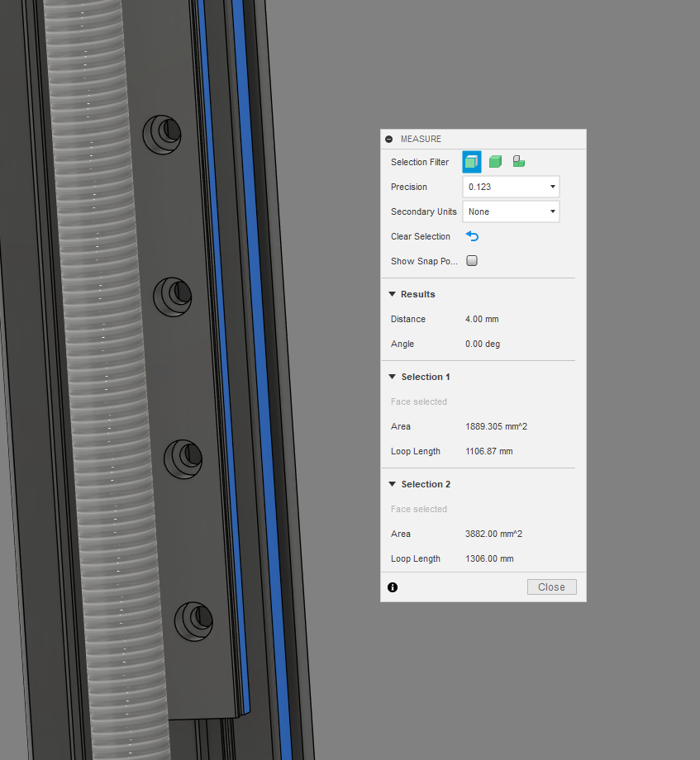Select the Face/Edge/Vertex selection filter
The height and width of the screenshot is (760, 700).
[x=471, y=162]
